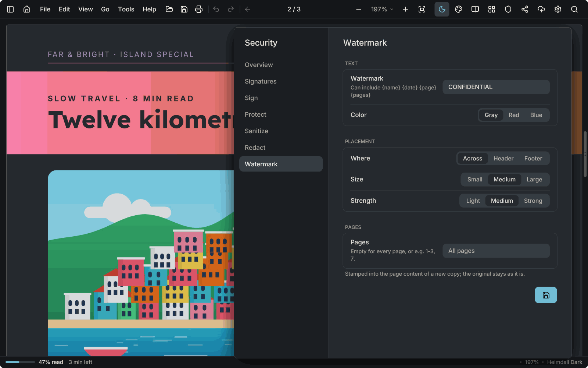Toggle the sidebar panel icon
Screen dimensions: 588x368
pyautogui.click(x=10, y=9)
